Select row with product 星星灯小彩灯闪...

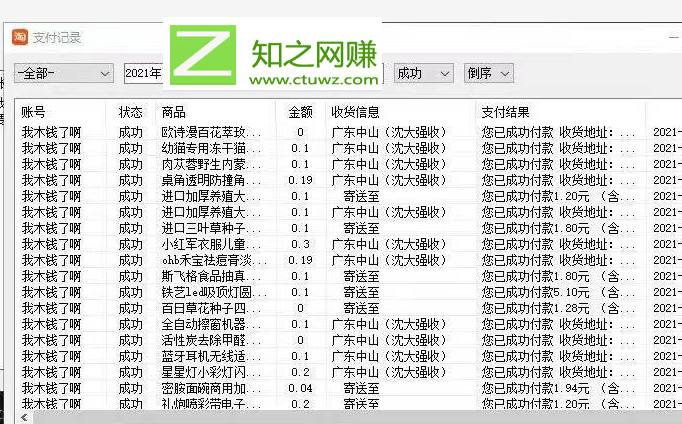click(x=348, y=372)
